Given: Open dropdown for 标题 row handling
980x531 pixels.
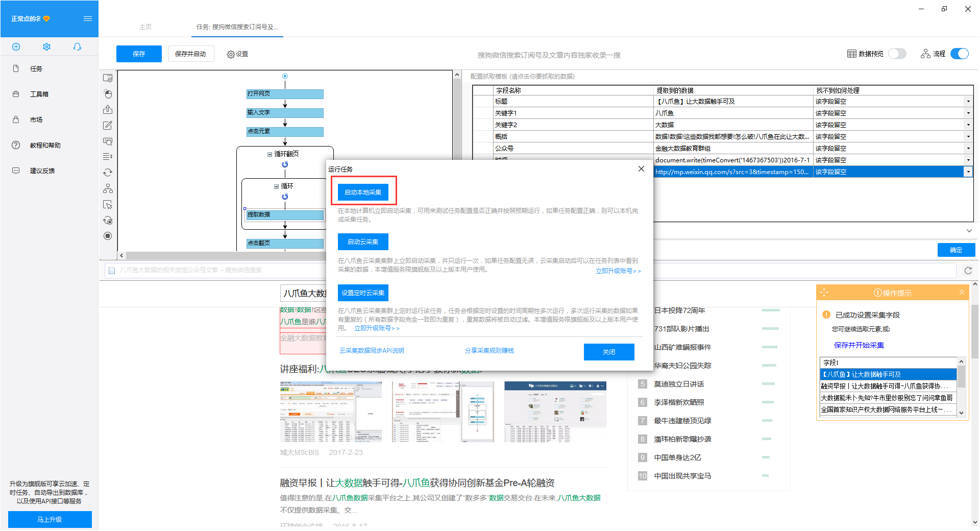Looking at the screenshot, I should coord(968,102).
